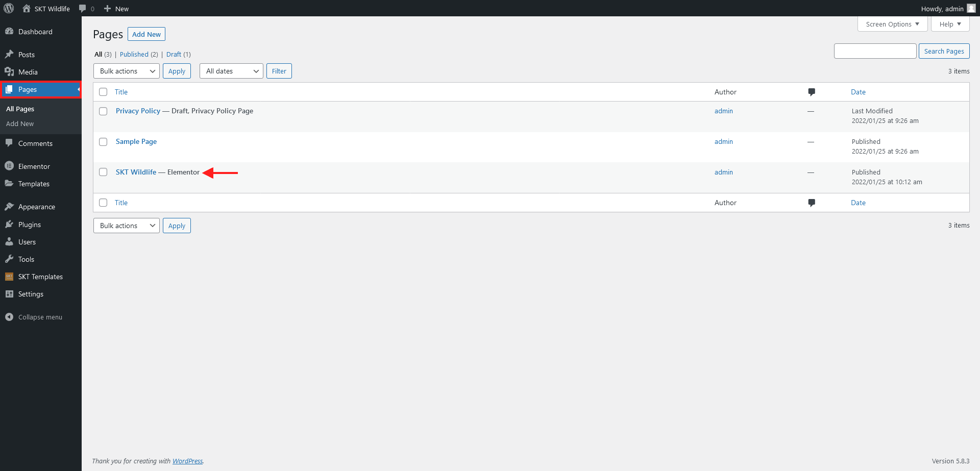The width and height of the screenshot is (980, 471).
Task: Click the Add New button beside Pages
Action: [146, 35]
